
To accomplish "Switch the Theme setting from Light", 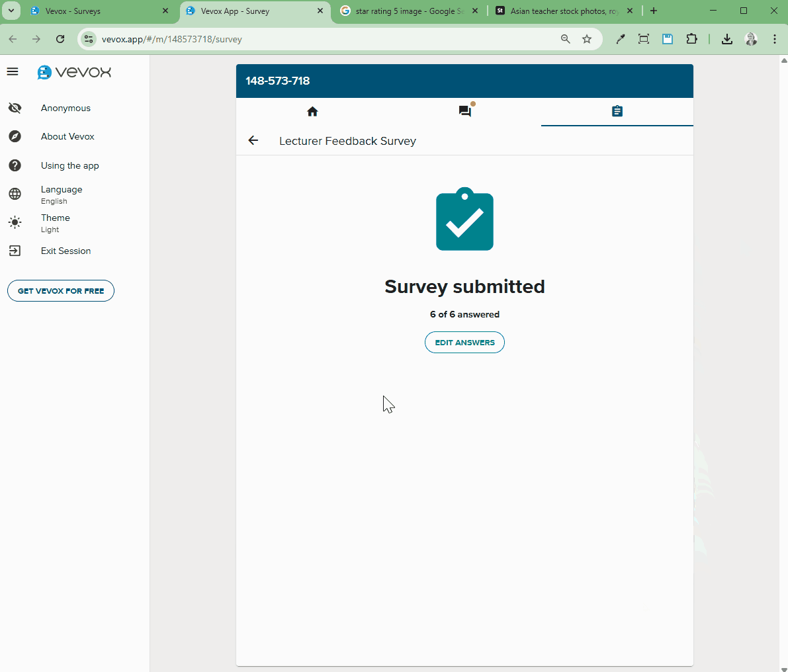I will tap(55, 223).
